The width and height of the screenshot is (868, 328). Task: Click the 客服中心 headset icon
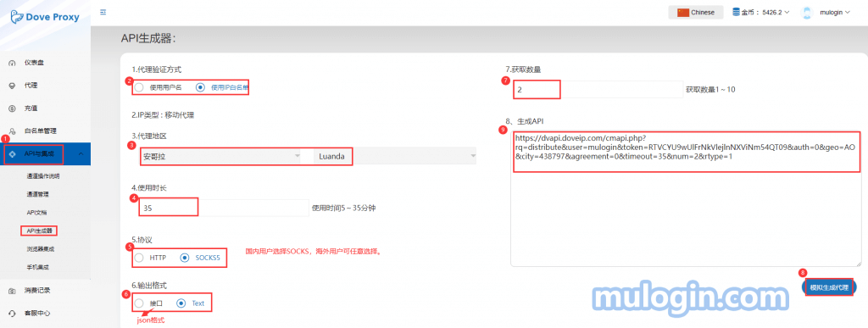tap(12, 313)
